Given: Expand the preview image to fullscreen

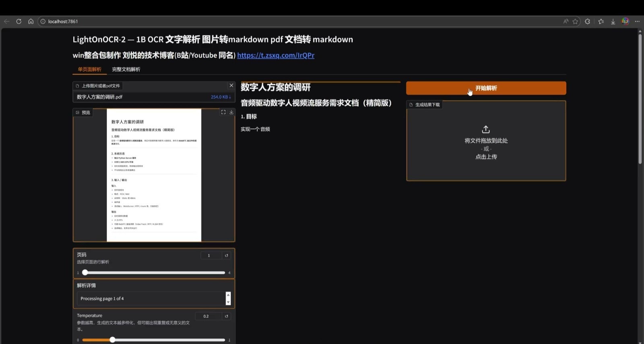Looking at the screenshot, I should 223,112.
